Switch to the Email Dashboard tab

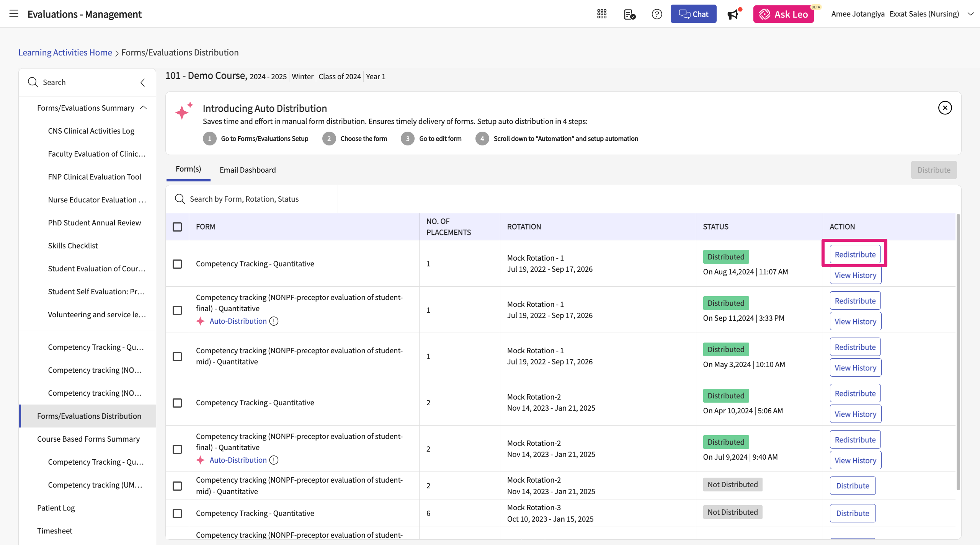click(247, 170)
